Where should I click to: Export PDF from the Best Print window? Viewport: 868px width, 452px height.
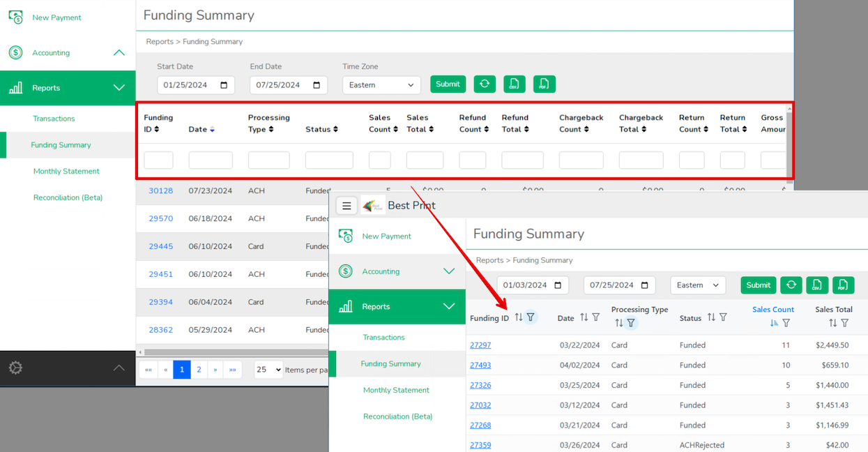click(x=843, y=285)
